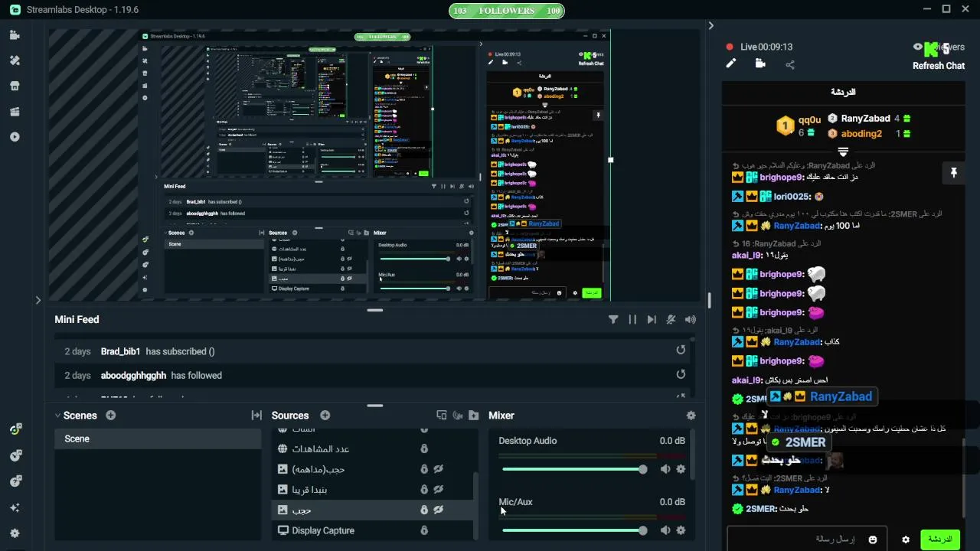Toggle lock on بنبدا قريبا source

click(424, 489)
